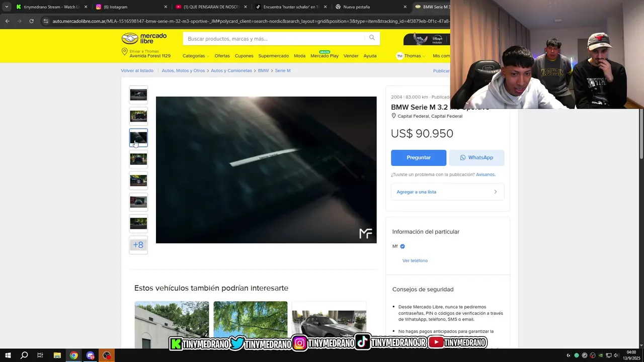Select the first photo thumbnail in gallery
Viewport: 644px width, 362px height.
(x=138, y=95)
